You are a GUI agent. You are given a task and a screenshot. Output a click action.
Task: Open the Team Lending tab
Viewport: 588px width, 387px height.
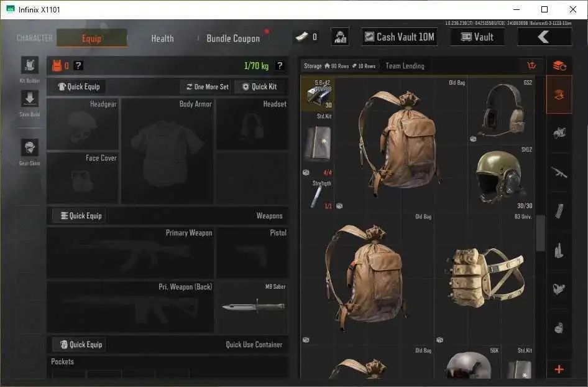(405, 66)
